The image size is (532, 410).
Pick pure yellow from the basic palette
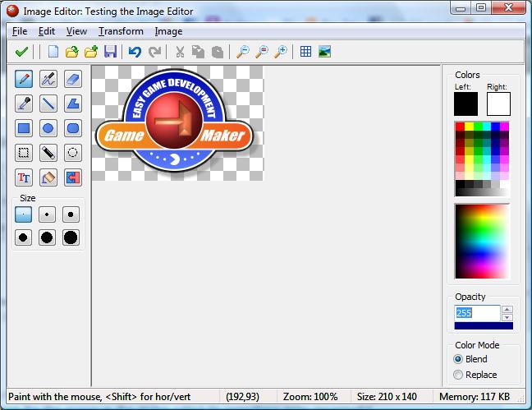pyautogui.click(x=469, y=127)
